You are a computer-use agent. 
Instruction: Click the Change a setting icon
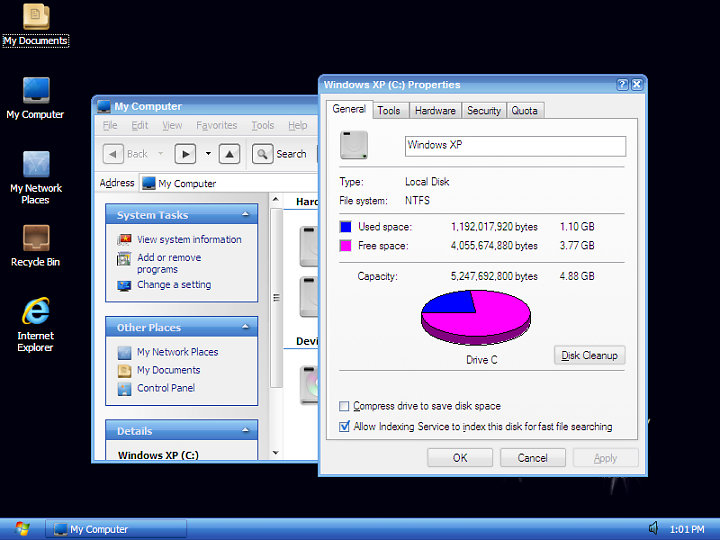(x=124, y=285)
